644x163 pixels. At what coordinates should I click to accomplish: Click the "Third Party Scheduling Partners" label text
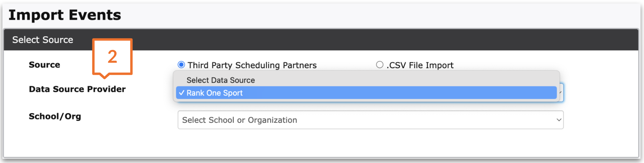(x=252, y=65)
